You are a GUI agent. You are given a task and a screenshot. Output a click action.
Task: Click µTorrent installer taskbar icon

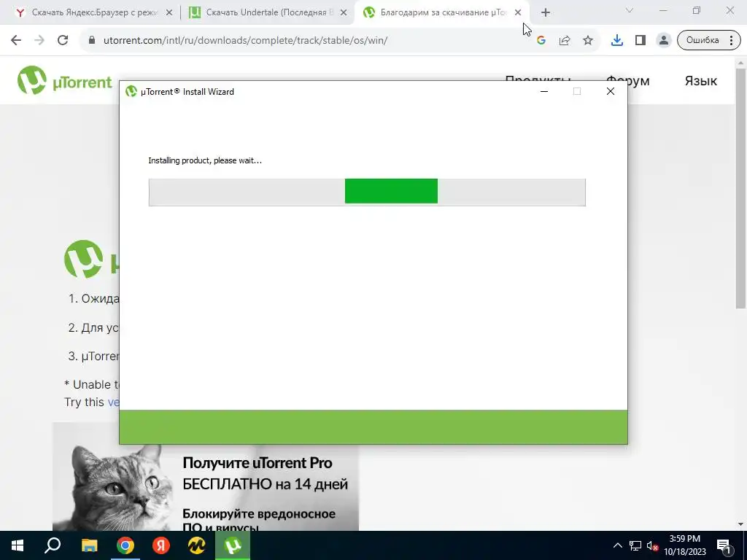click(x=233, y=545)
